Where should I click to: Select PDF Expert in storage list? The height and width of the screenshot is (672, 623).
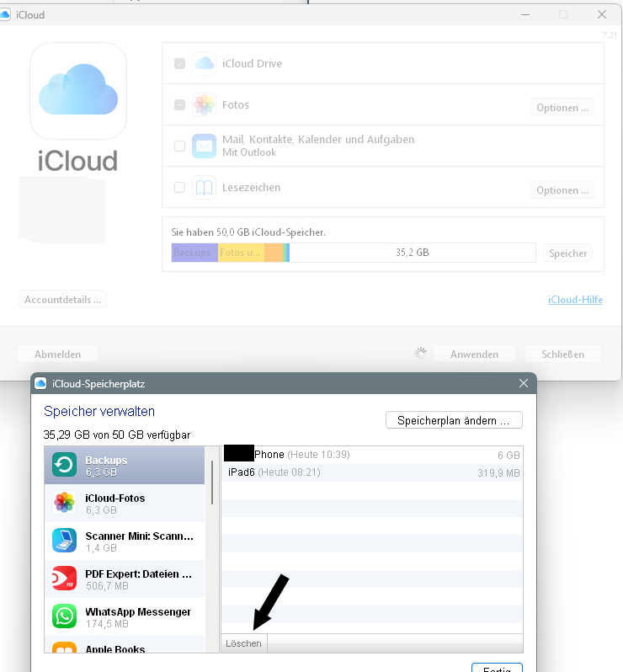pos(125,579)
